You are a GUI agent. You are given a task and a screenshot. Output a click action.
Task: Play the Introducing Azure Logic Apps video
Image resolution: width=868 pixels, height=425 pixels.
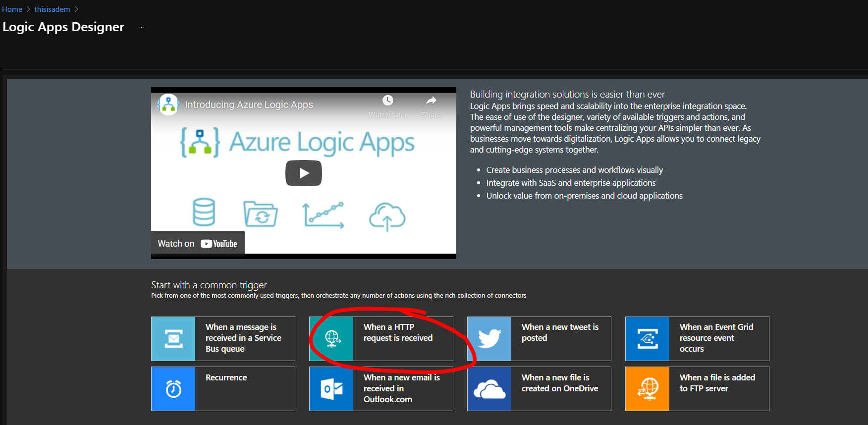coord(304,173)
